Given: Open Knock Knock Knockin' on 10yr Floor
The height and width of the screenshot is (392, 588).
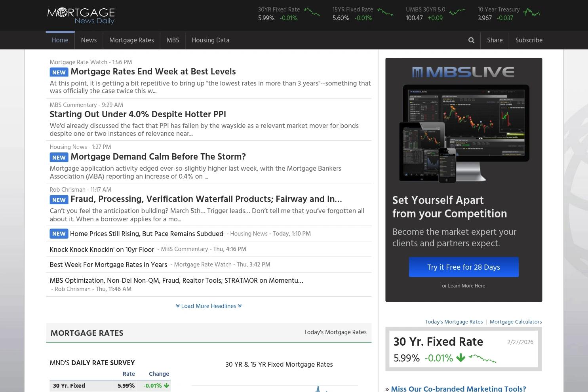Looking at the screenshot, I should pyautogui.click(x=102, y=249).
